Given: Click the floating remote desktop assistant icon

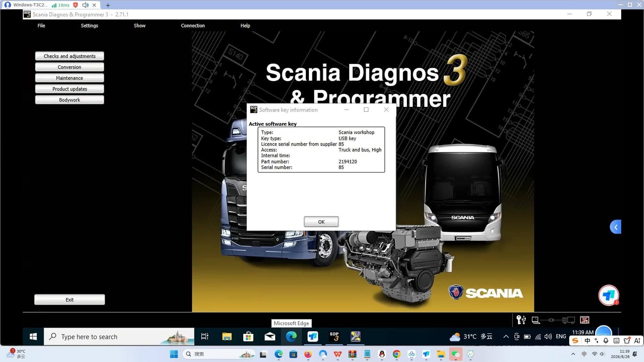Looking at the screenshot, I should pos(608,295).
